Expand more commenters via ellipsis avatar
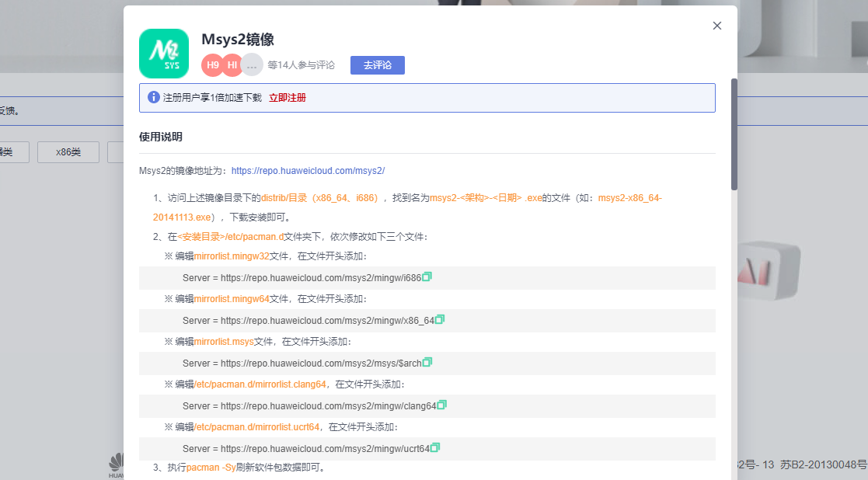 point(251,66)
